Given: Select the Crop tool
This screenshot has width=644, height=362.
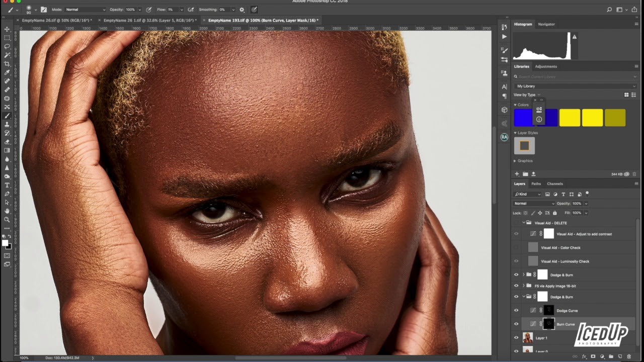Looking at the screenshot, I should coord(7,64).
